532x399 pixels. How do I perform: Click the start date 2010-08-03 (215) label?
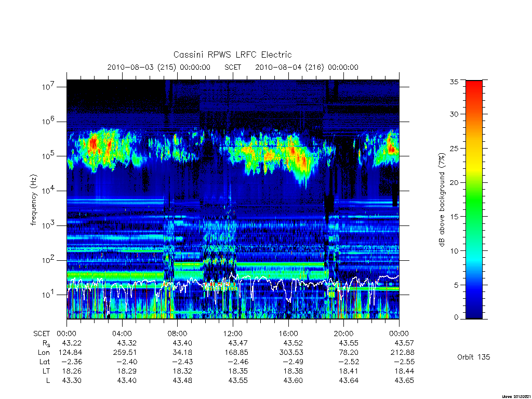tap(142, 67)
